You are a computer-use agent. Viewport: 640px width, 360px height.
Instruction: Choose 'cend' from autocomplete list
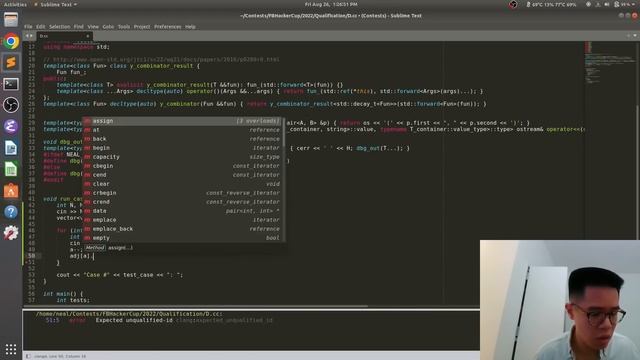tap(183, 175)
